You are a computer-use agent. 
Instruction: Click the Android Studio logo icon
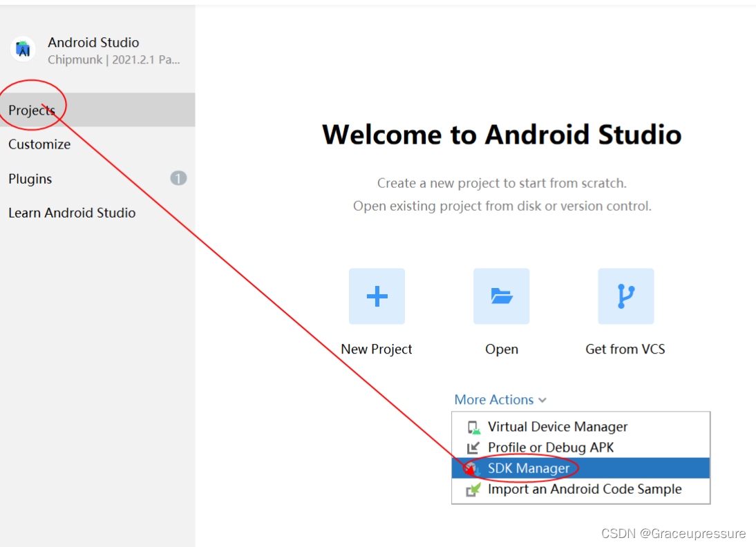[x=23, y=49]
